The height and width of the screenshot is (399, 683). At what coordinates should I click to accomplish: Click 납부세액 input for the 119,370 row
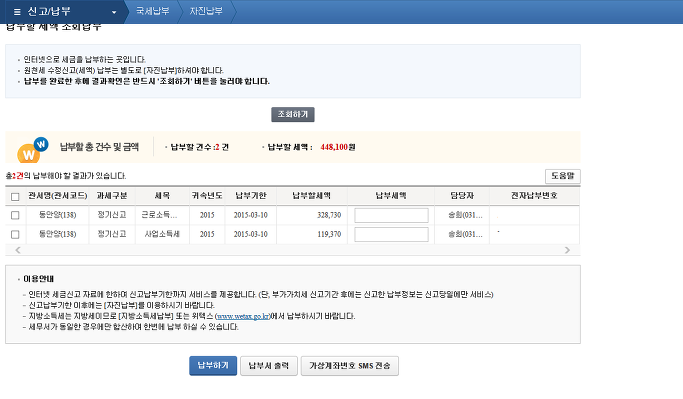click(391, 234)
